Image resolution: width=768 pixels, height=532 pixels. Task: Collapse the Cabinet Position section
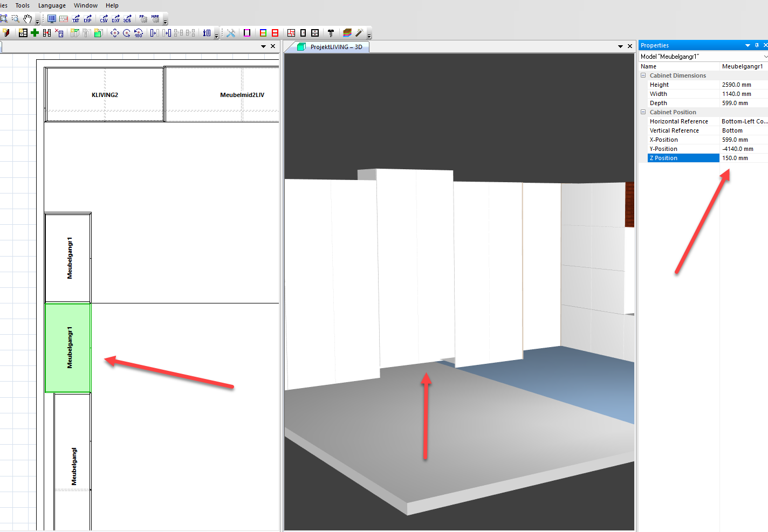click(x=643, y=112)
